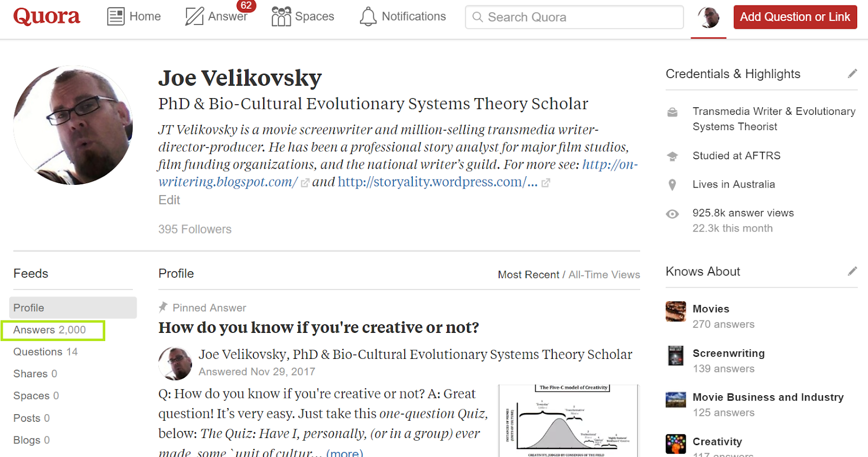Focus the Search Quora field
The width and height of the screenshot is (868, 457).
click(574, 17)
